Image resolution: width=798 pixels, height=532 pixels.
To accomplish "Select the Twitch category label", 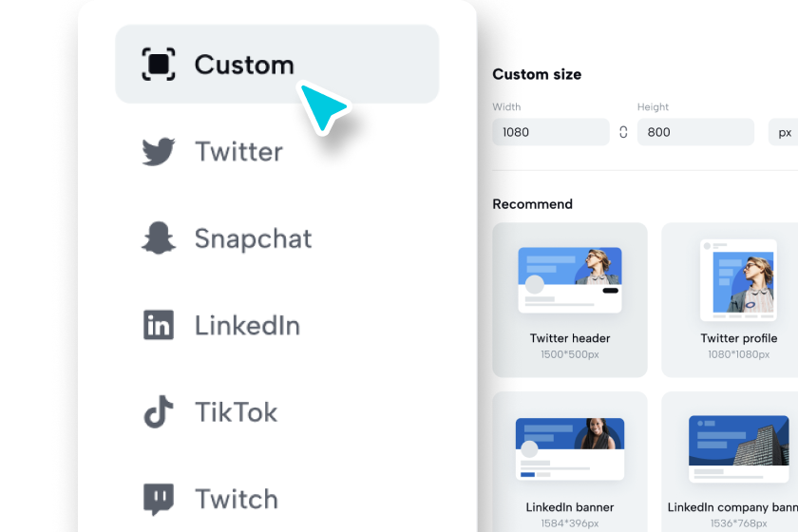I will point(237,499).
